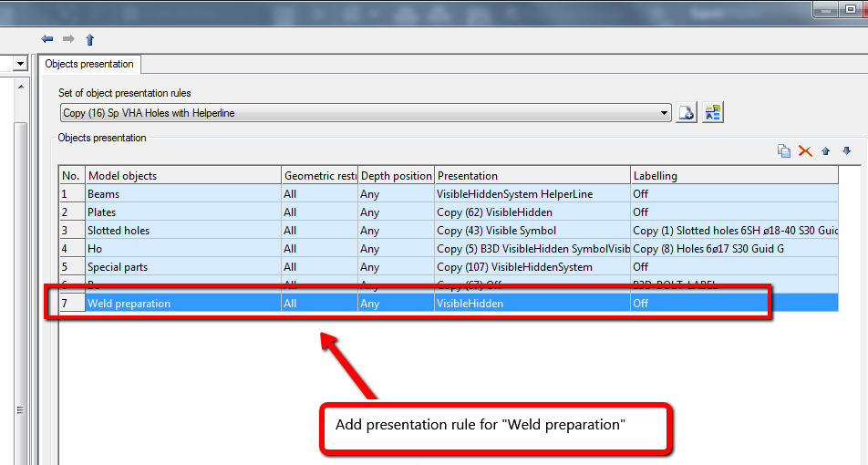
Task: Create new presentation rule set icon
Action: coord(687,112)
